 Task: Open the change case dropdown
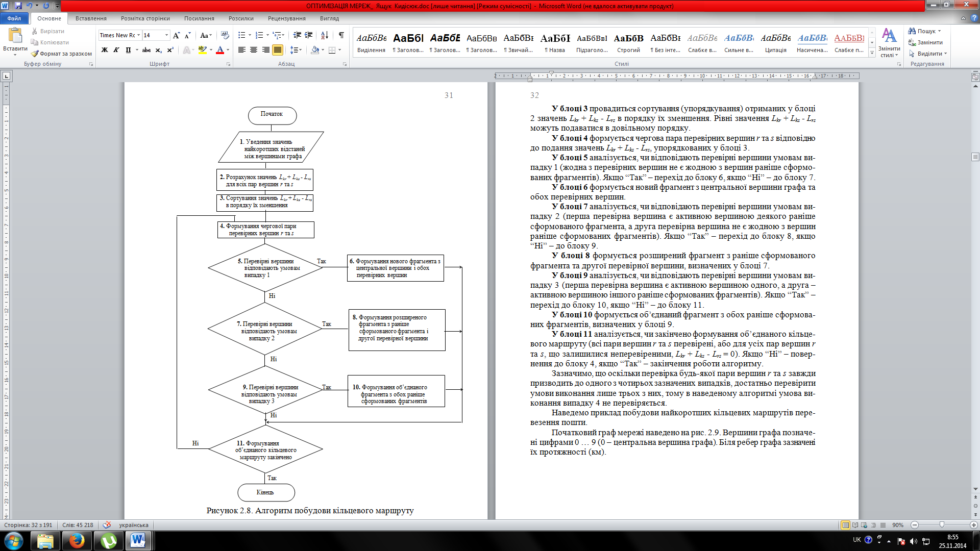(206, 35)
